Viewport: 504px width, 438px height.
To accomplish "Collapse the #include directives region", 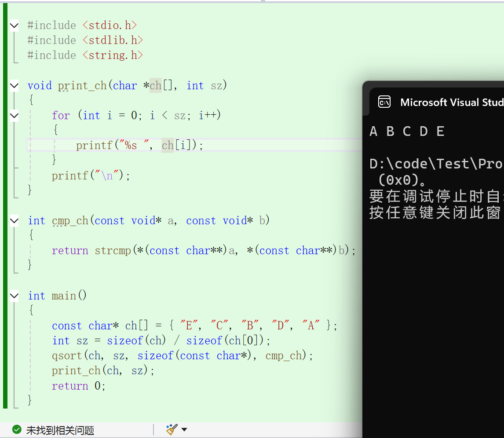I will (14, 25).
